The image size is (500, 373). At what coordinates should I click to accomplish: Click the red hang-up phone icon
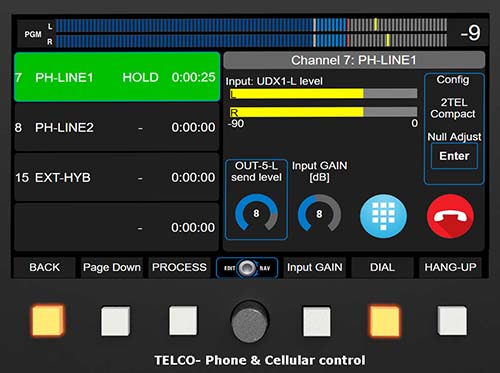(450, 216)
